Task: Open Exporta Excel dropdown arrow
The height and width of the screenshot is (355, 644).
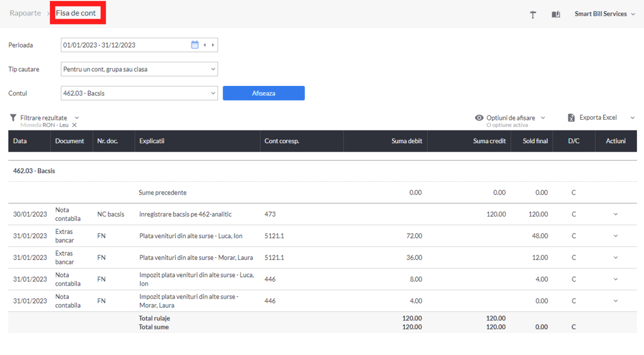Action: 632,118
